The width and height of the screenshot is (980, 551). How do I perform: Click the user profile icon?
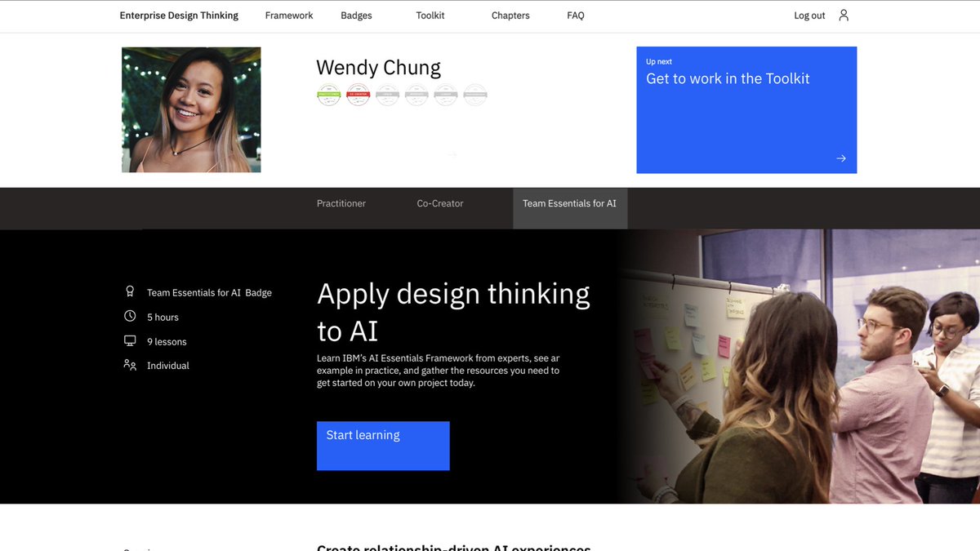click(x=844, y=16)
